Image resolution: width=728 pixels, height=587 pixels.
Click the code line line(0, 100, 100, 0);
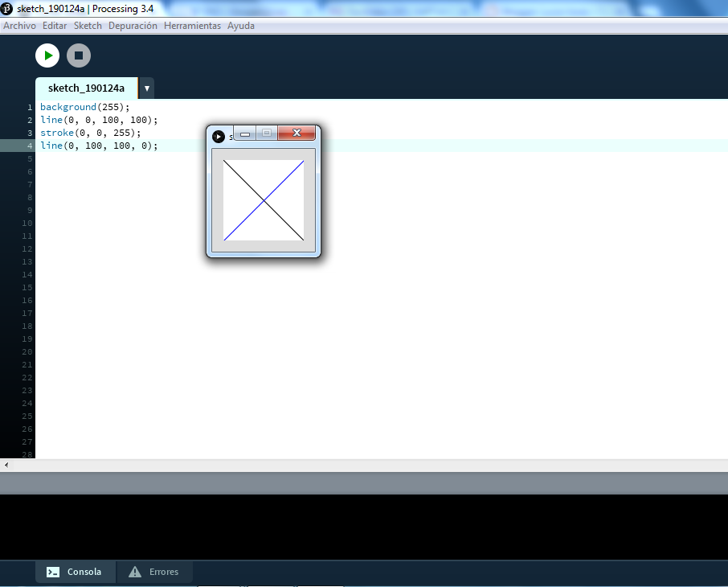pyautogui.click(x=99, y=146)
